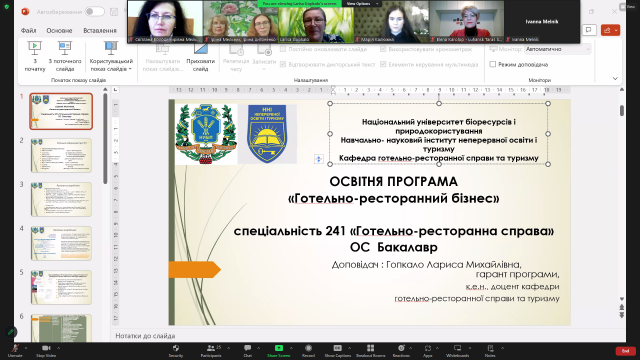The height and width of the screenshot is (360, 640).
Task: Click the ОСВІТНЯ ПРОГРАМА title text
Action: click(393, 181)
